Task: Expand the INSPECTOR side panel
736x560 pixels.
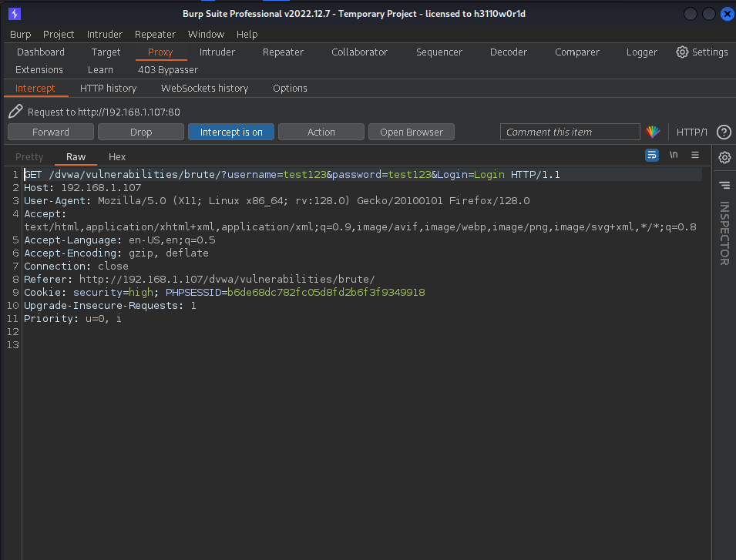Action: click(724, 233)
